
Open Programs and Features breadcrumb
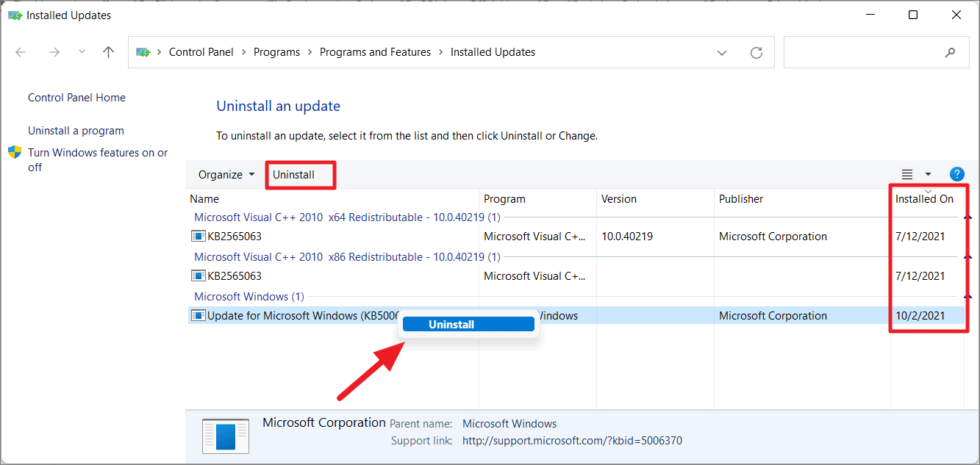(375, 52)
